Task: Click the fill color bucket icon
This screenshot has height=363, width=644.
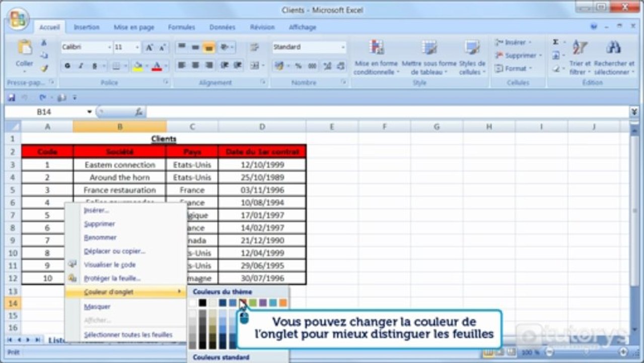Action: pyautogui.click(x=137, y=66)
